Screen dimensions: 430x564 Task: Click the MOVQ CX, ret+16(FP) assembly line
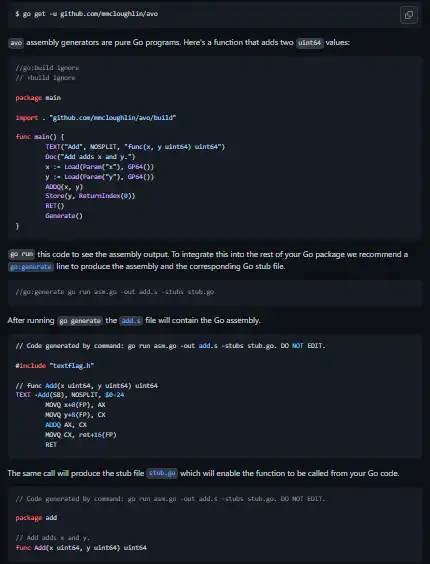81,435
